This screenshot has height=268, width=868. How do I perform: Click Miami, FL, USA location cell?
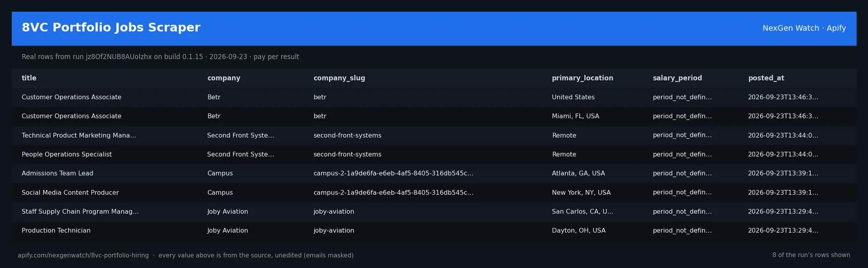[x=575, y=116]
